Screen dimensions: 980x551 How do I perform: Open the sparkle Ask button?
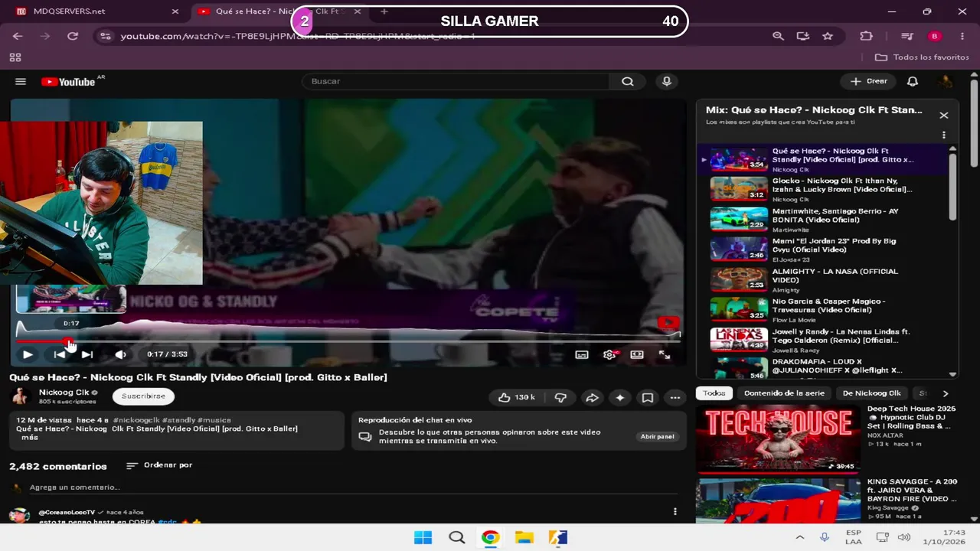click(620, 397)
